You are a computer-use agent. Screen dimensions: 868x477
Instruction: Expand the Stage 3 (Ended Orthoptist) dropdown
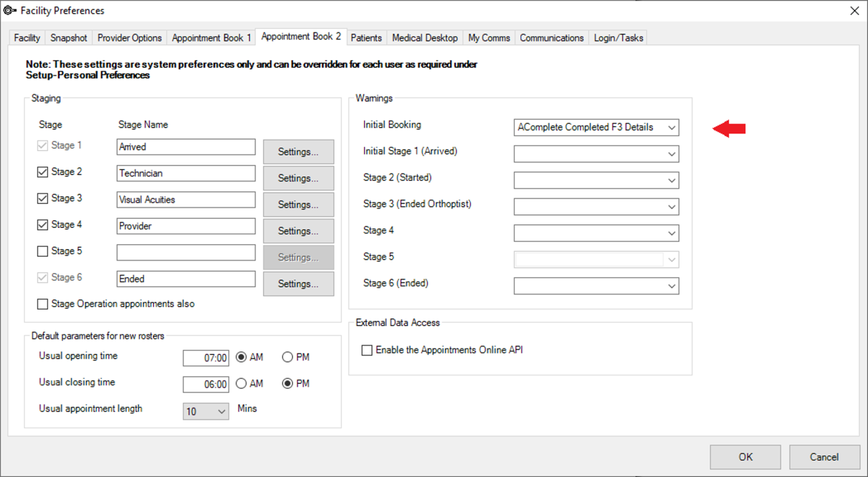596,207
